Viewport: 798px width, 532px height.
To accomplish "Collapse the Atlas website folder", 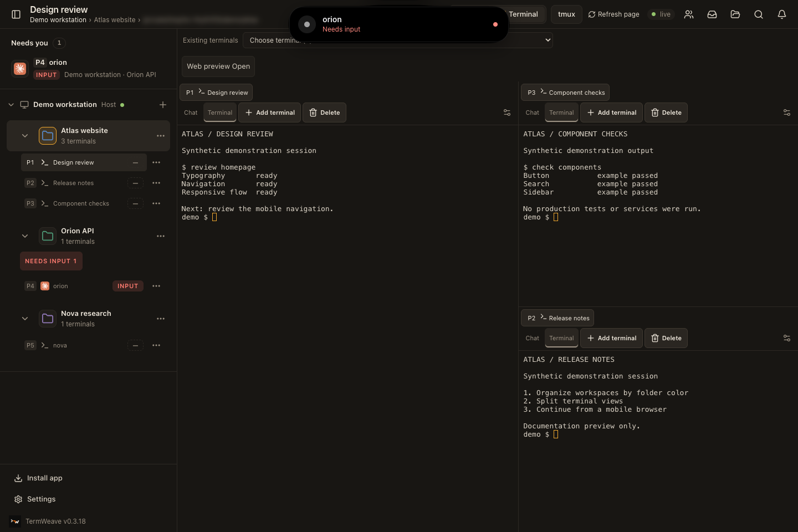I will click(25, 136).
